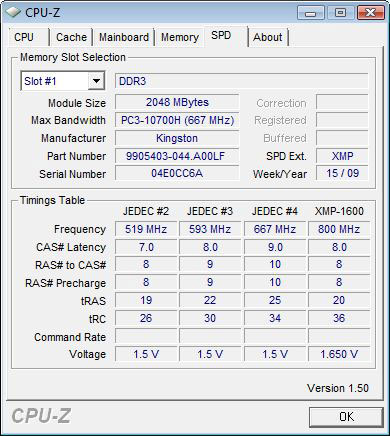390x436 pixels.
Task: Click the Command Rate label
Action: [x=70, y=337]
